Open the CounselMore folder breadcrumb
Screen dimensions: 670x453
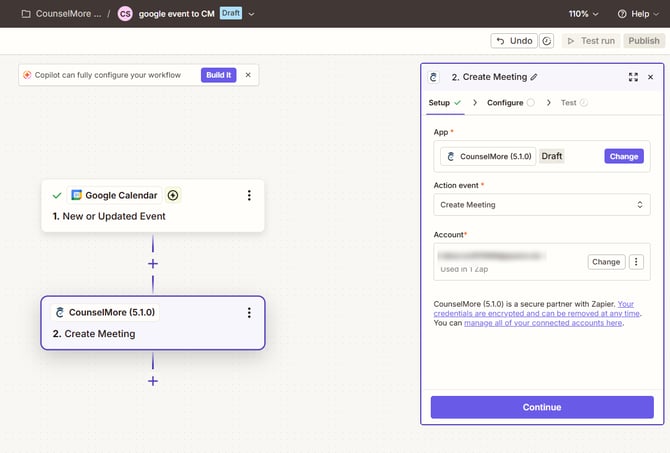tap(61, 14)
